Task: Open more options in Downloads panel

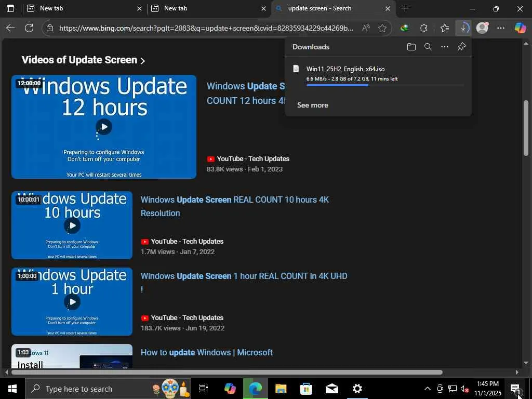Action: (x=445, y=47)
